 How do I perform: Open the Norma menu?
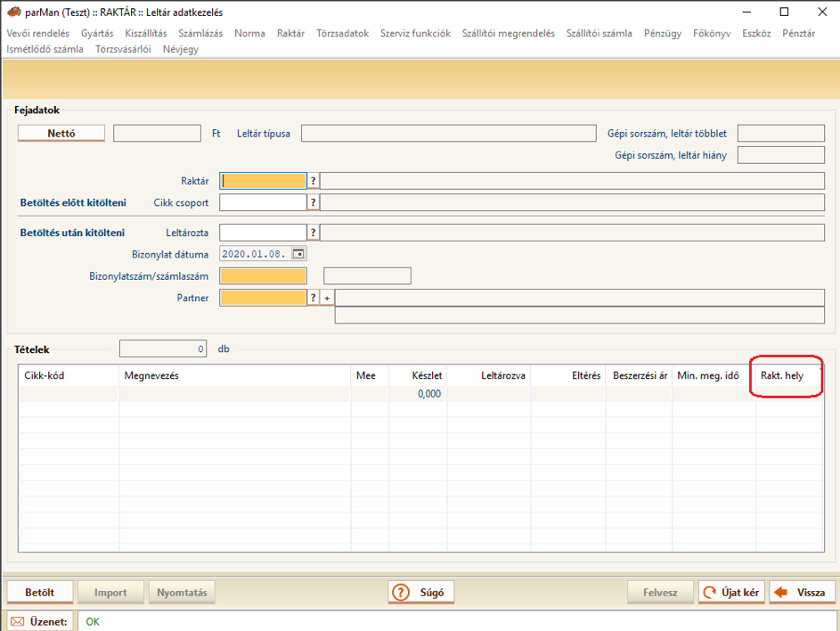(249, 33)
